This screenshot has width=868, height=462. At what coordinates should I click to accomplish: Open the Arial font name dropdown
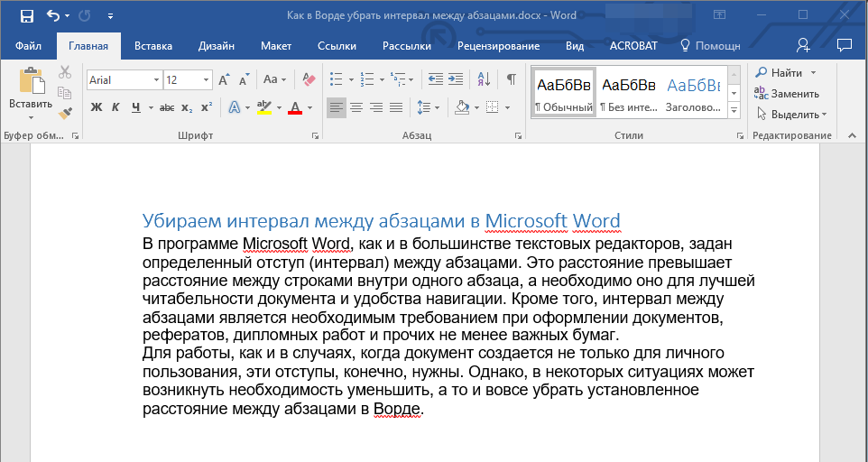coord(156,80)
